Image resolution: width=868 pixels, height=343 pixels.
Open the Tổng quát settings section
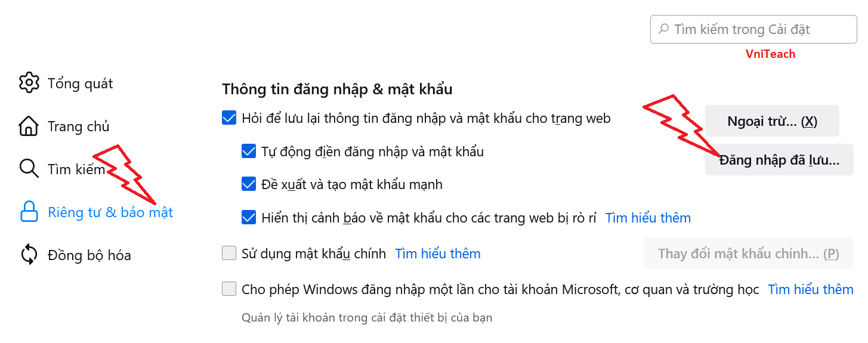[81, 84]
